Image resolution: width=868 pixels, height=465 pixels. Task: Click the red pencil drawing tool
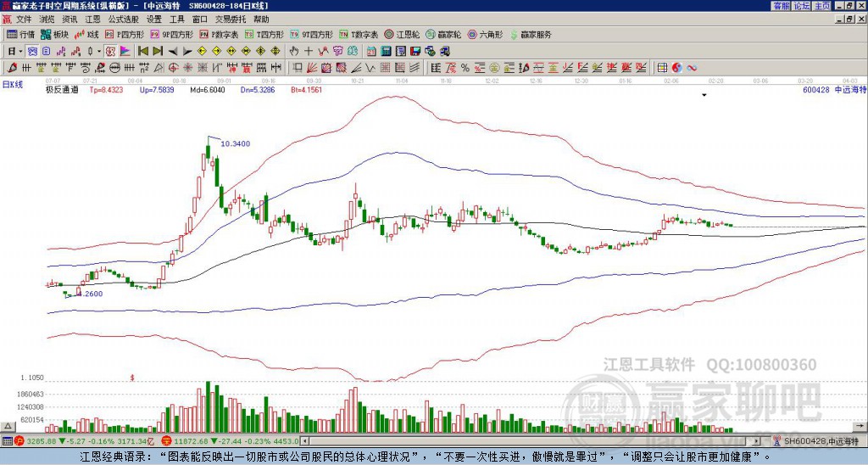click(x=12, y=68)
